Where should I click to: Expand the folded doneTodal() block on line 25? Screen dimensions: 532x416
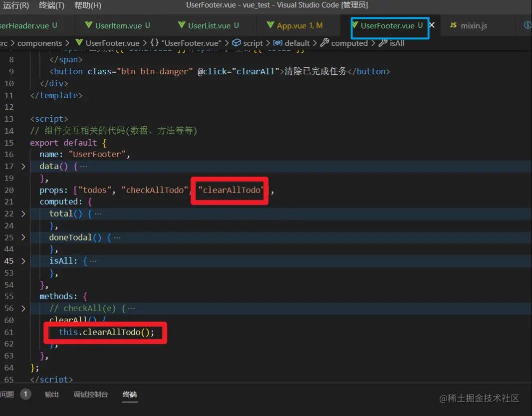[23, 237]
